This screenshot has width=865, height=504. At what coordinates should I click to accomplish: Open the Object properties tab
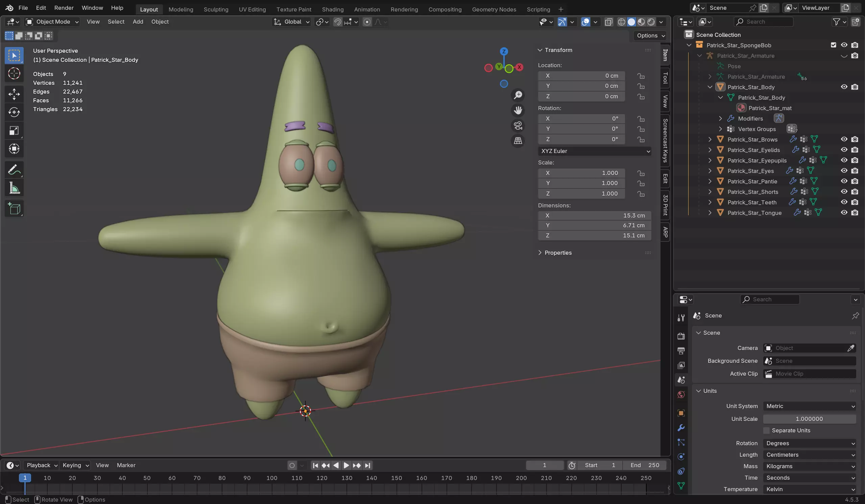pyautogui.click(x=681, y=413)
